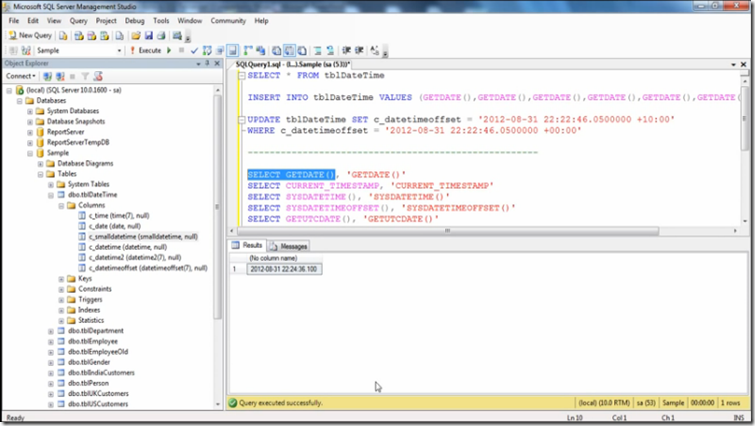Image resolution: width=755 pixels, height=426 pixels.
Task: Open the Debug menu
Action: 135,21
